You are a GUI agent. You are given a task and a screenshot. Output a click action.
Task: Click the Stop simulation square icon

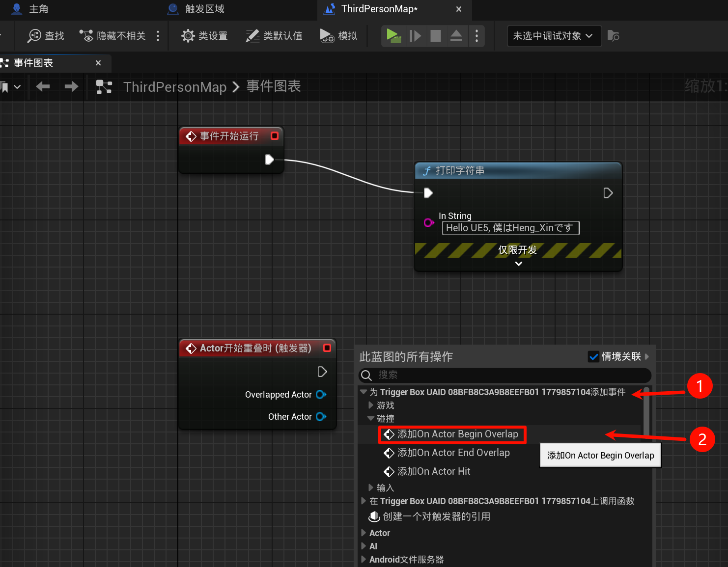coord(435,36)
